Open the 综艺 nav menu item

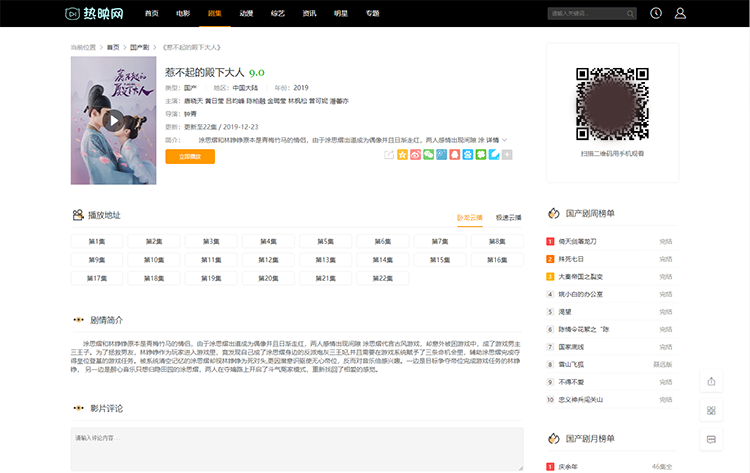(x=278, y=13)
